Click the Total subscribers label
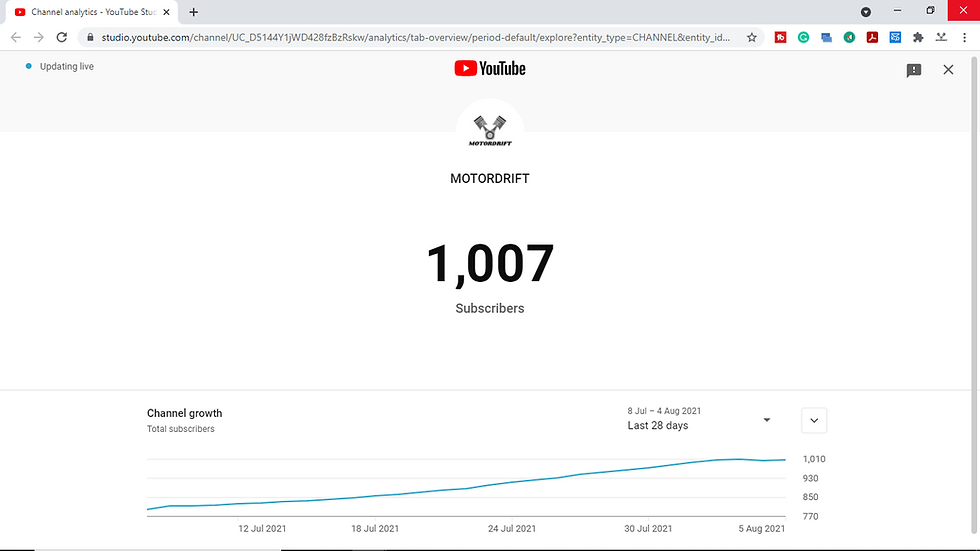This screenshot has width=980, height=551. pos(181,429)
